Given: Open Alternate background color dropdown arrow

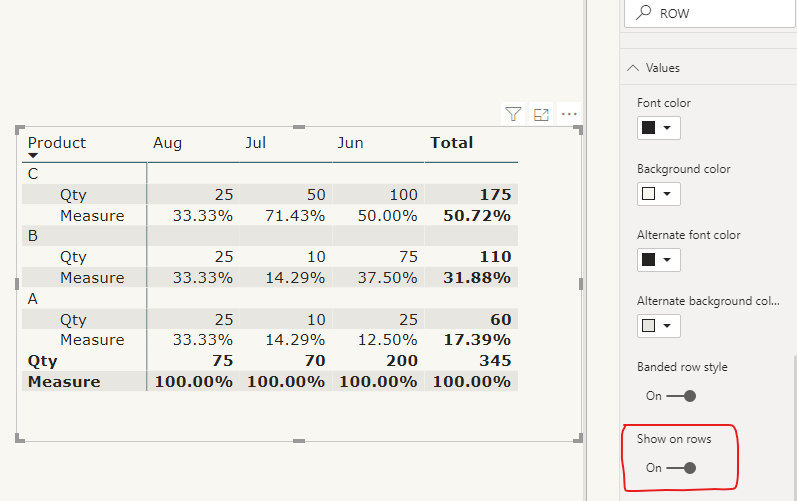Looking at the screenshot, I should coord(667,326).
